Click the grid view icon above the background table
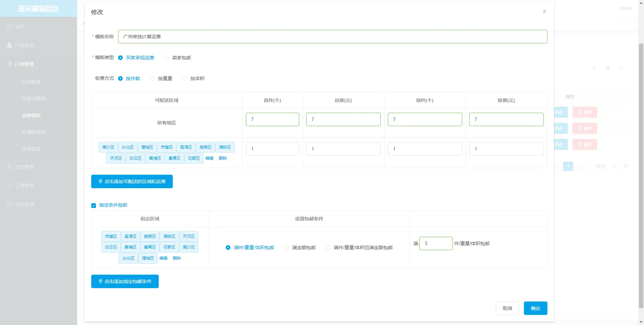This screenshot has height=325, width=644. [608, 68]
